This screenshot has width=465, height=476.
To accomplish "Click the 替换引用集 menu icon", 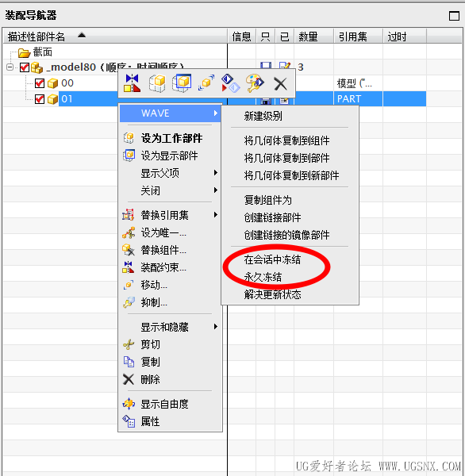I will click(129, 215).
